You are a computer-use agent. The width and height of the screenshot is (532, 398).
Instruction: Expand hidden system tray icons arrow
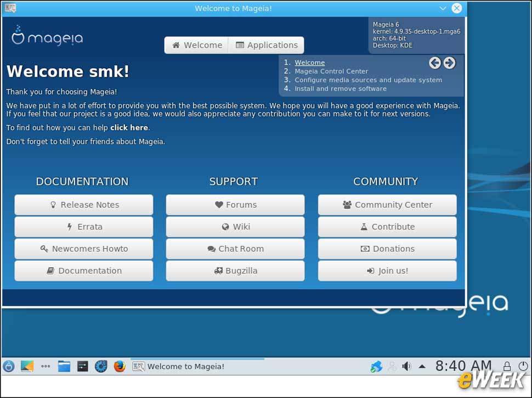point(422,366)
